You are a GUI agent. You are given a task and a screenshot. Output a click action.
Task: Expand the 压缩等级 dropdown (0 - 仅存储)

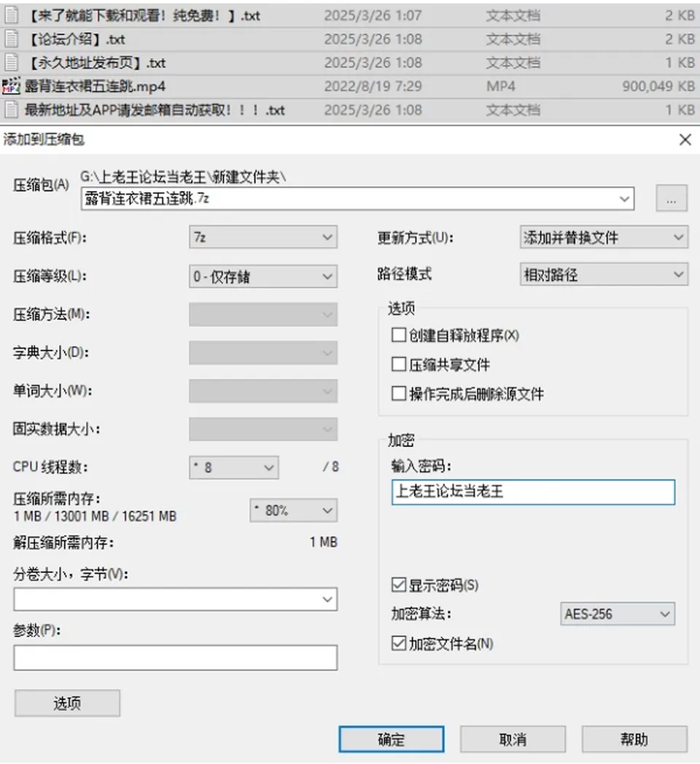(x=263, y=276)
